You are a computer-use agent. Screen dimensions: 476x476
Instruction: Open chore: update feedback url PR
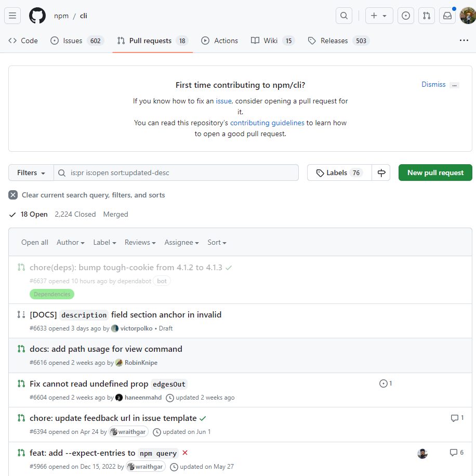pos(113,418)
